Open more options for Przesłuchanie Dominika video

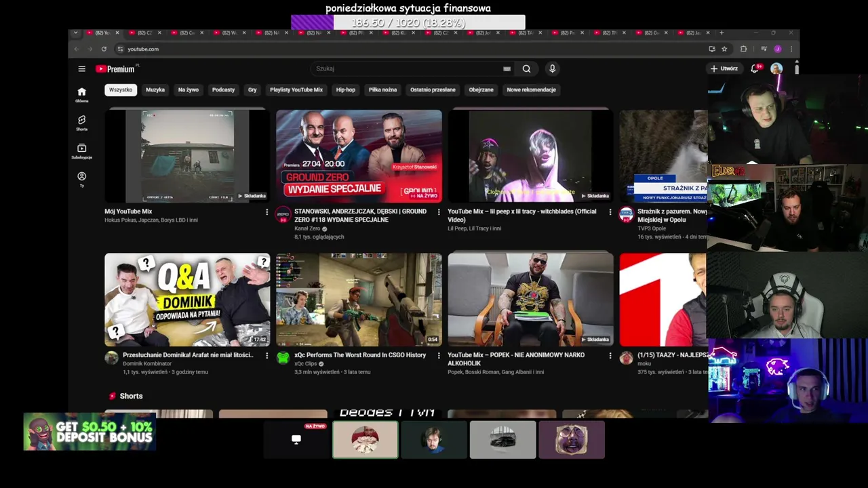click(267, 355)
